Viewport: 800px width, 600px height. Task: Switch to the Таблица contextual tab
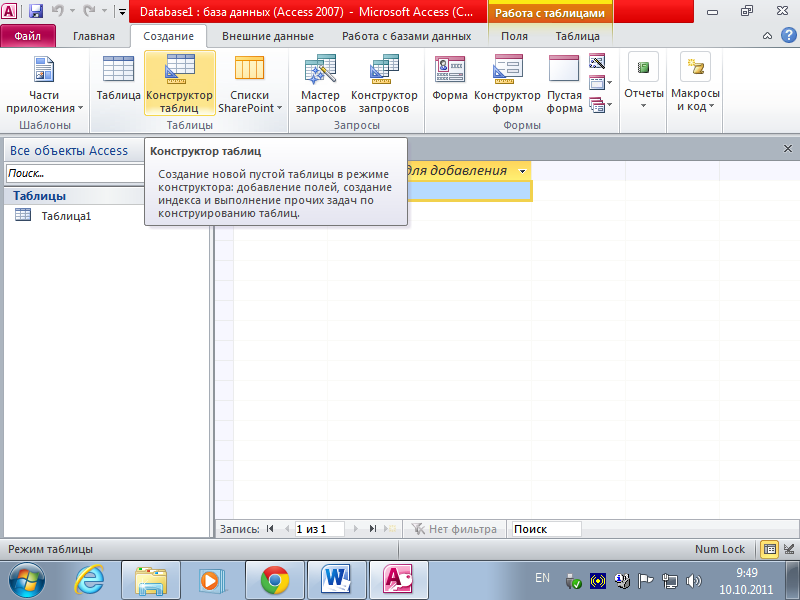[578, 36]
